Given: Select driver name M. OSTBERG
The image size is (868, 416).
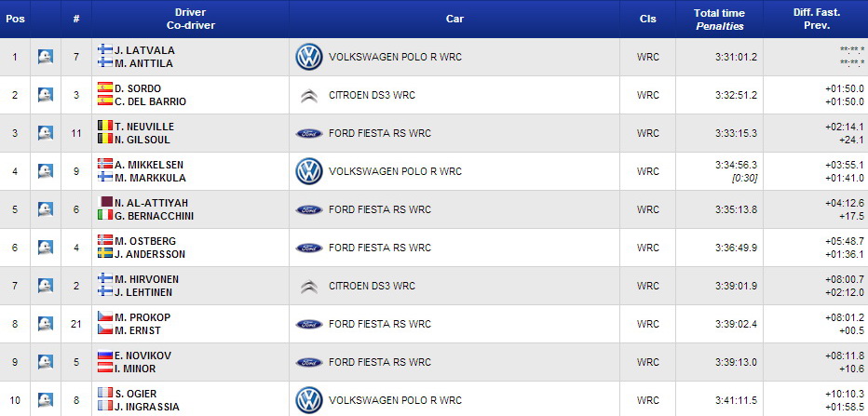Looking at the screenshot, I should 145,241.
